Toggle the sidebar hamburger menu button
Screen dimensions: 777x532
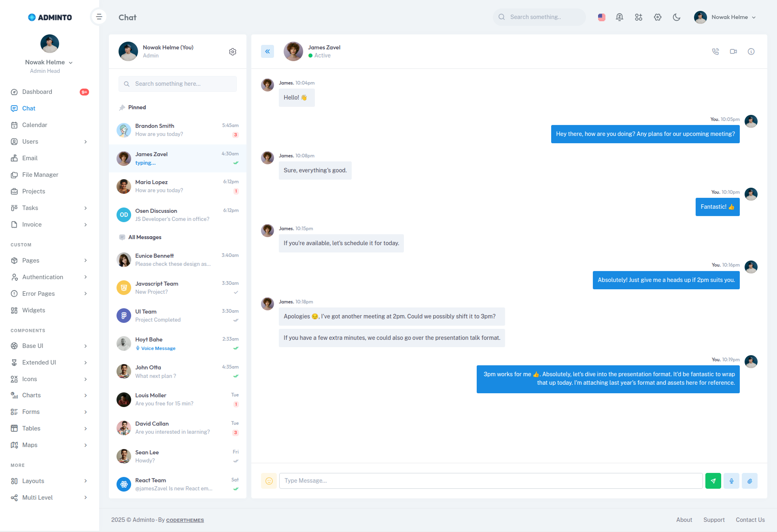click(99, 17)
